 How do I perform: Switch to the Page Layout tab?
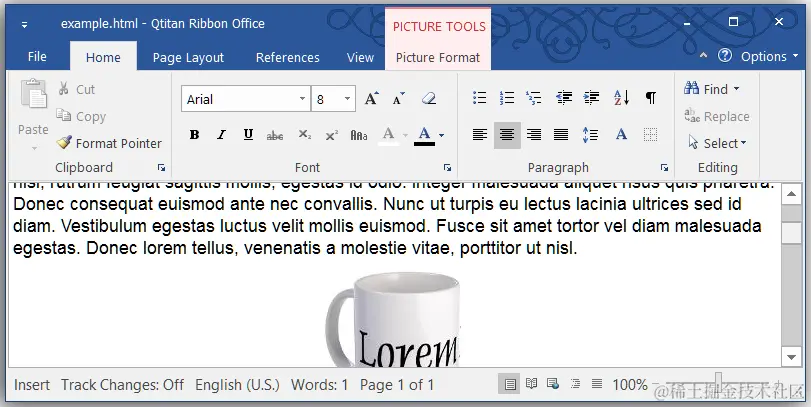pyautogui.click(x=188, y=57)
